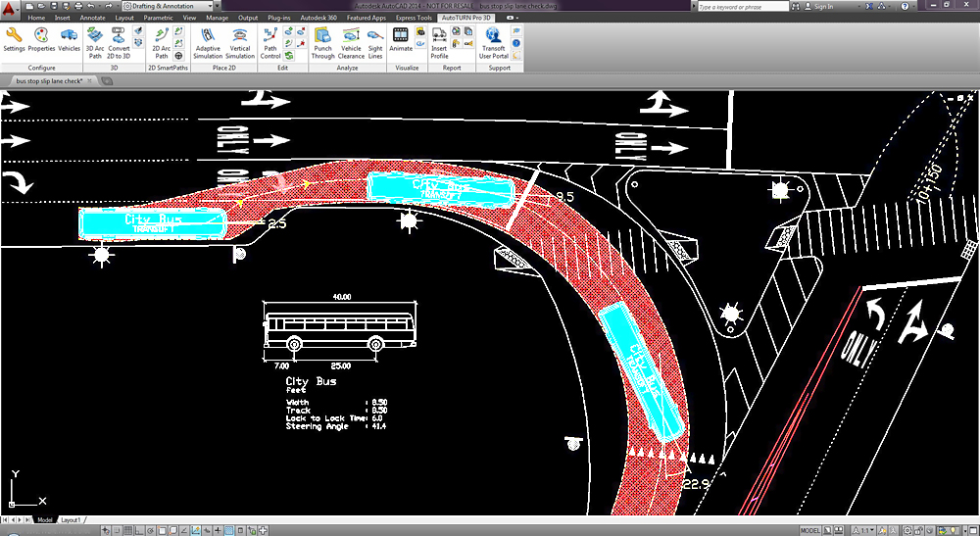Click the Vehicle Clearance icon

351,41
